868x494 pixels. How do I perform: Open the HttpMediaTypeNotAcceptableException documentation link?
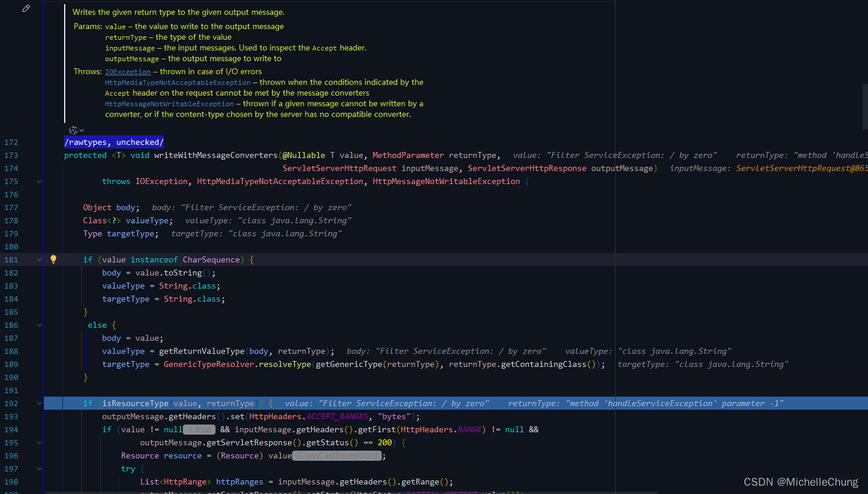[178, 83]
